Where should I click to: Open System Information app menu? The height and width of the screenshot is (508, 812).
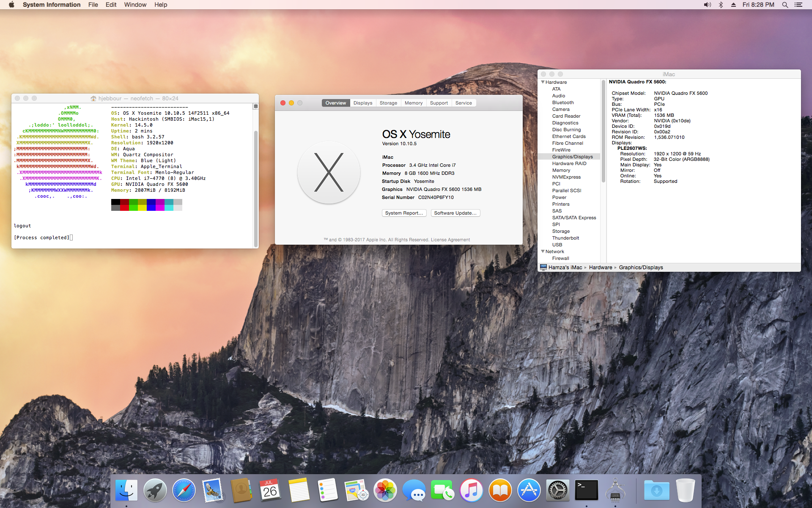[52, 5]
